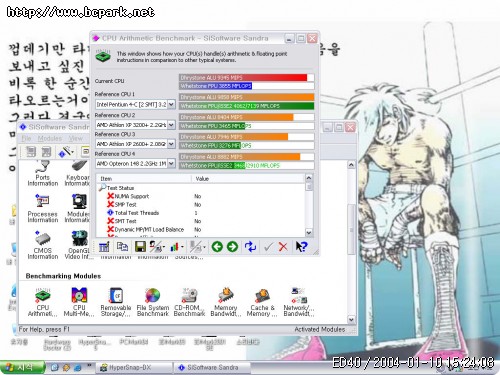Screen dimensions: 500x375
Task: Click down arrow of Sandra main window scrollbar
Action: (351, 320)
